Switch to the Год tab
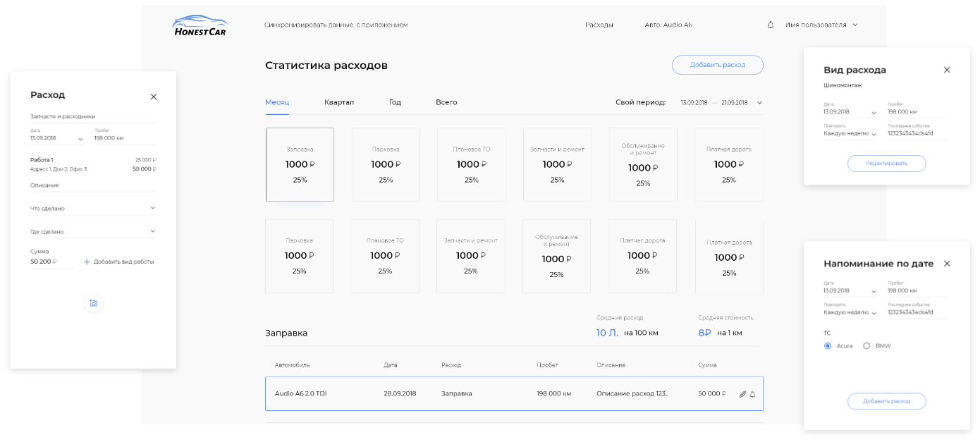This screenshot has width=980, height=442. coord(395,102)
